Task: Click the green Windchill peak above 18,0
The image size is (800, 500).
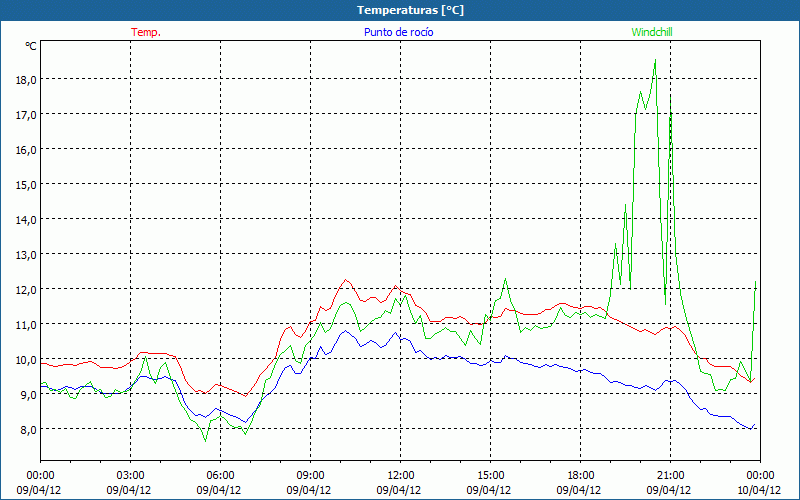Action: (x=655, y=60)
